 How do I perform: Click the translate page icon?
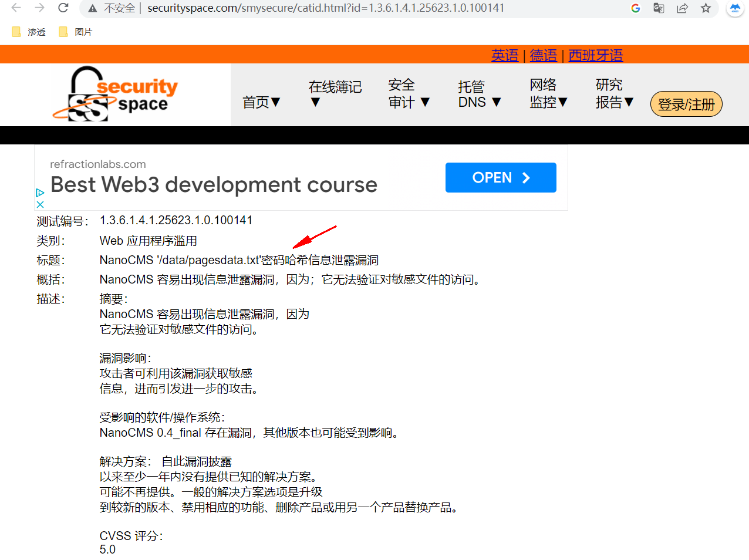click(659, 8)
